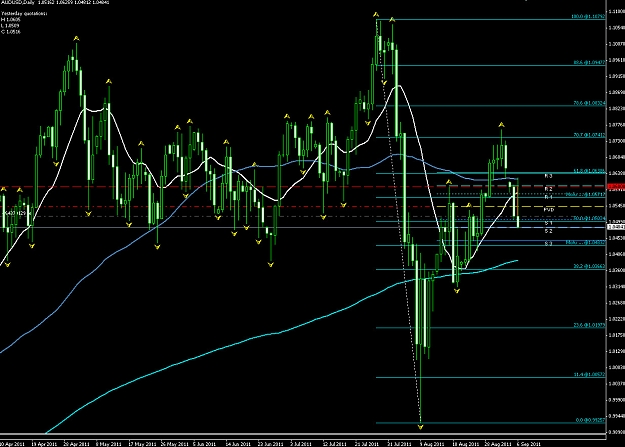
Task: Select the '29 Aug 2011' date on time axis
Action: coord(497,444)
